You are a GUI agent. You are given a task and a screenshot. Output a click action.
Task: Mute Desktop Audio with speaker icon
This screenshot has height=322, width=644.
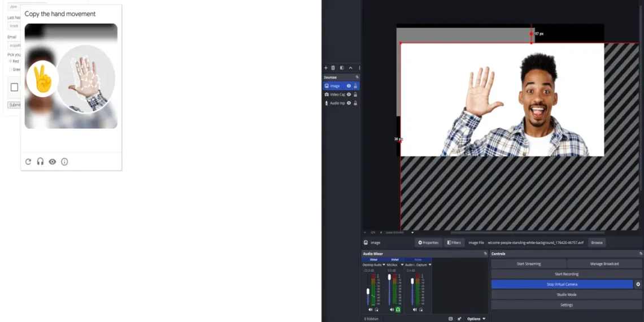tap(371, 310)
